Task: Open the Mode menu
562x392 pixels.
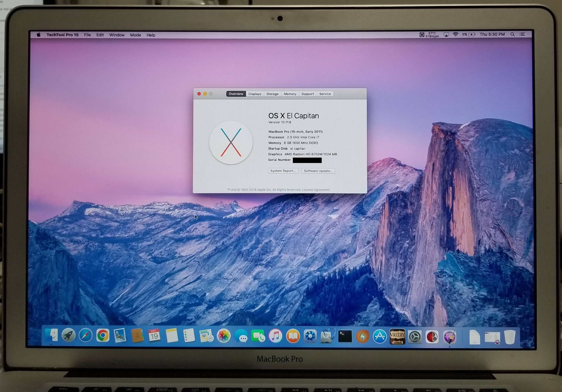Action: click(x=135, y=35)
